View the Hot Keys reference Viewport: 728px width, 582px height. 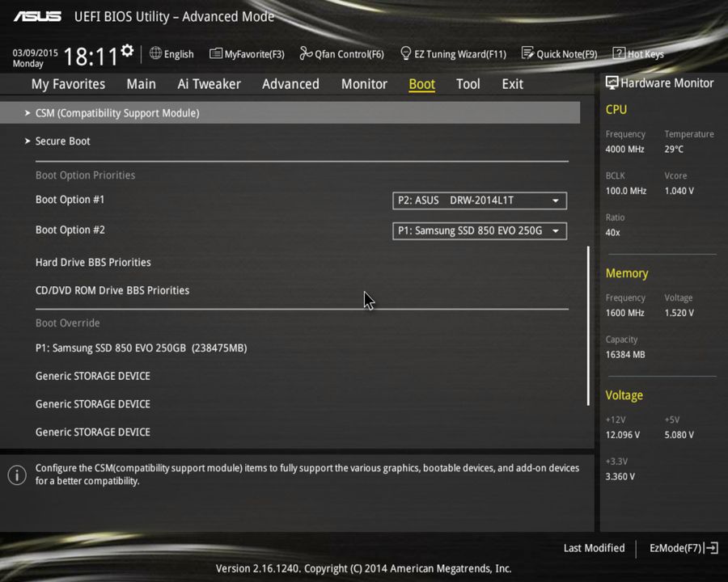[638, 53]
